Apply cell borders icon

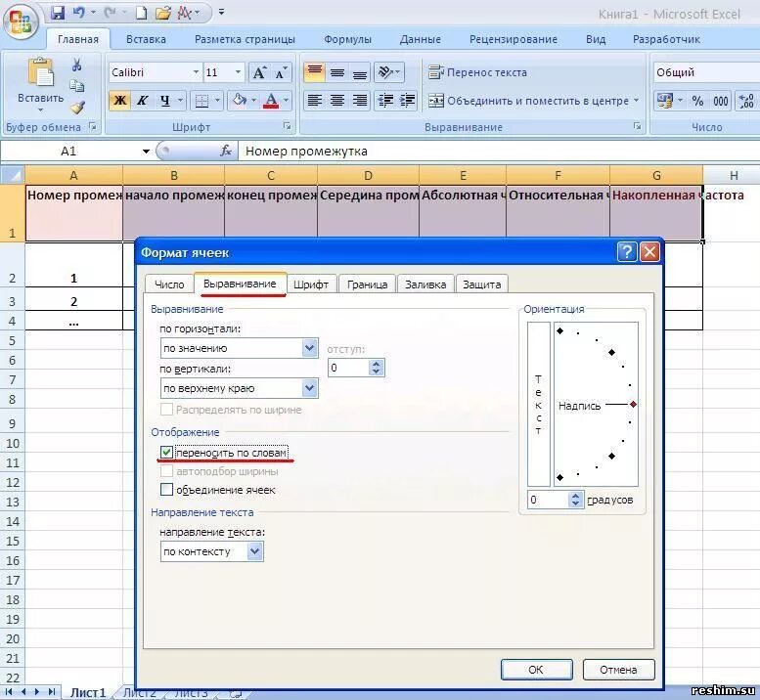201,101
